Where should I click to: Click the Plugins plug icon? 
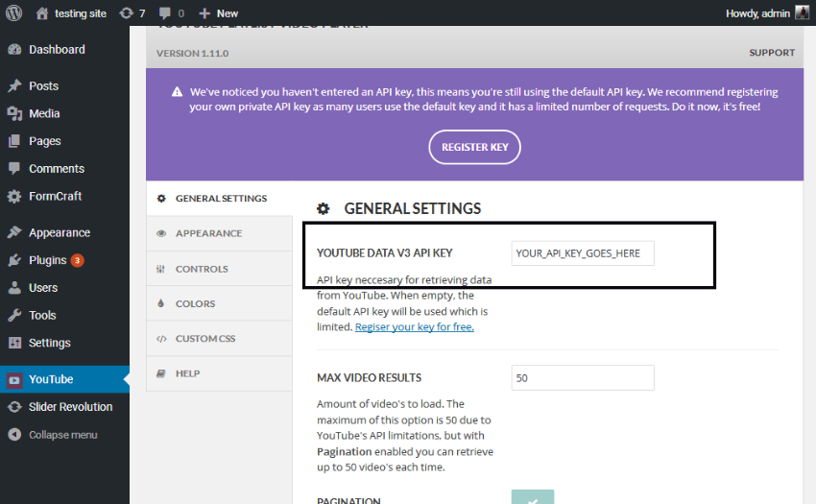point(14,260)
